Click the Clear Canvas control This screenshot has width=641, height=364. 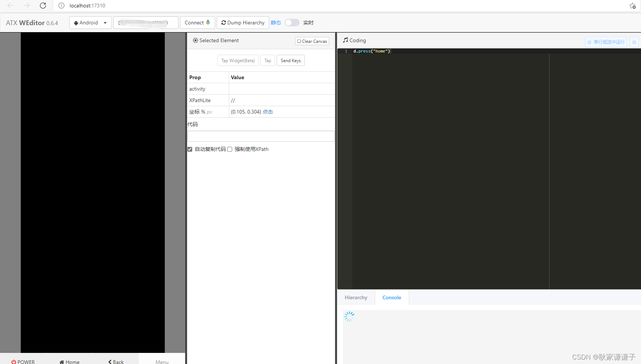312,41
